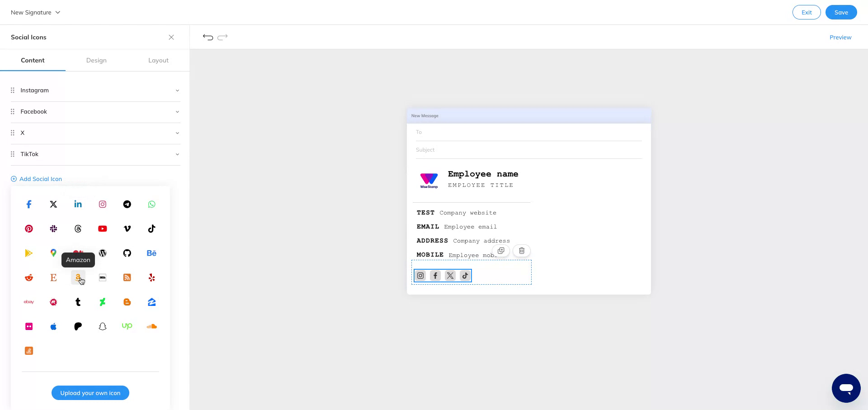Pick the Pinterest social icon

pyautogui.click(x=28, y=229)
